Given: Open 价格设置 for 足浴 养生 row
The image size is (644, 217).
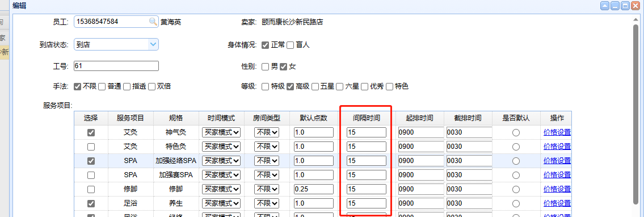Looking at the screenshot, I should [557, 203].
